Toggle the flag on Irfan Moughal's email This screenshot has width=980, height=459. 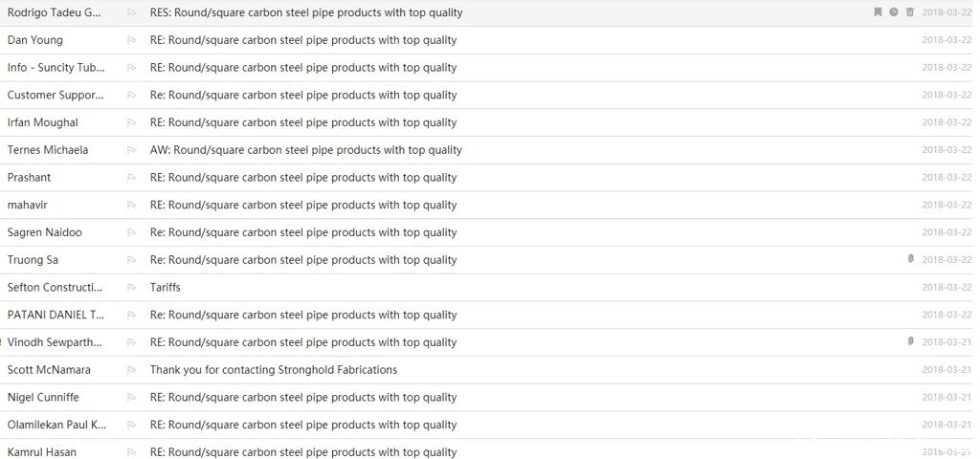(x=131, y=122)
